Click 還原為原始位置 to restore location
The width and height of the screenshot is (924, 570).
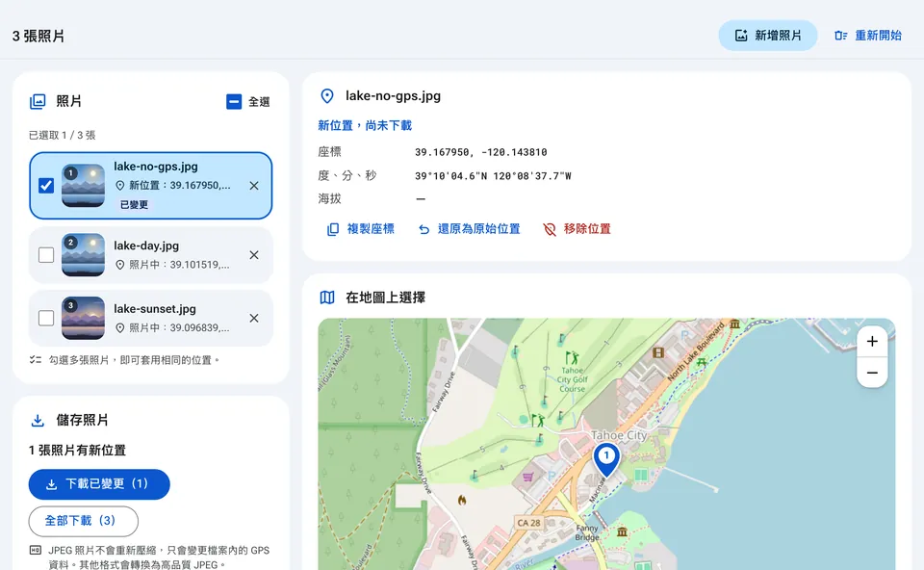tap(469, 229)
